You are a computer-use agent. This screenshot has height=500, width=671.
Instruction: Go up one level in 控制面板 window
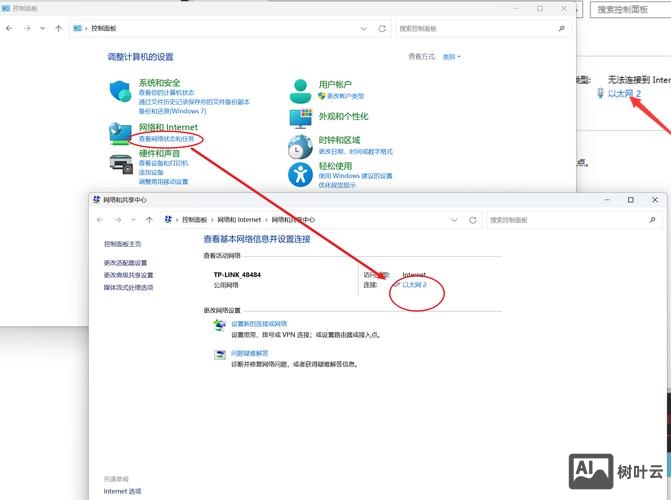[59, 28]
